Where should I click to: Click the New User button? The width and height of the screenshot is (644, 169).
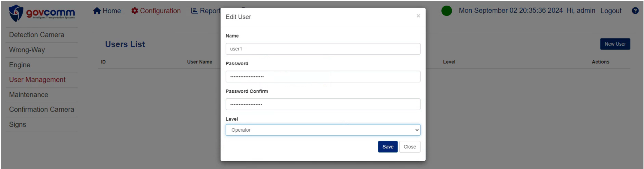(615, 44)
